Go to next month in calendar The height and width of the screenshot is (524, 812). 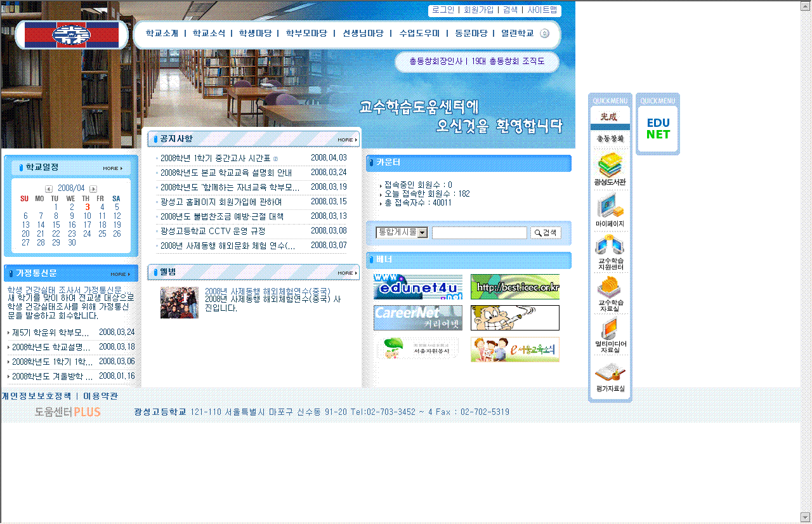pos(93,189)
